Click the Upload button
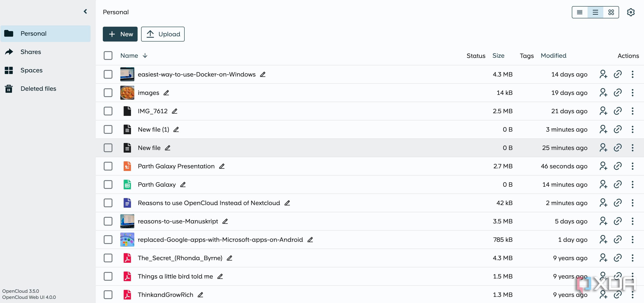Screen dimensions: 644x303 (163, 34)
